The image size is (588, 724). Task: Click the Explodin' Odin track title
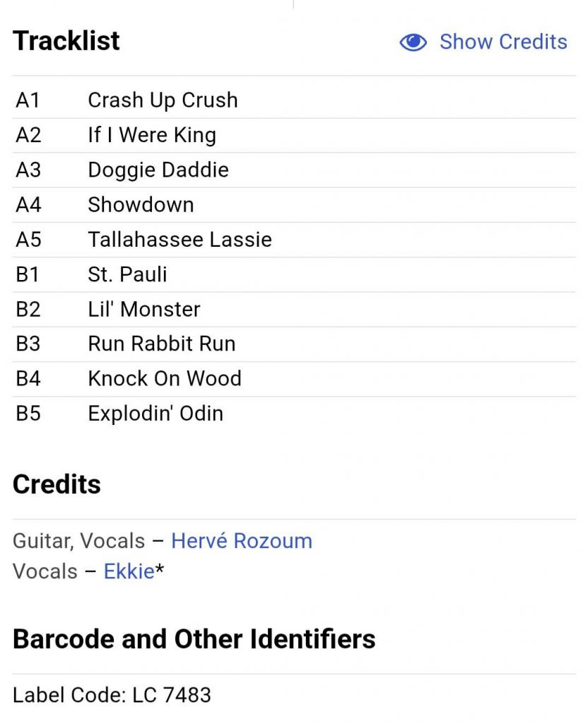pyautogui.click(x=155, y=413)
